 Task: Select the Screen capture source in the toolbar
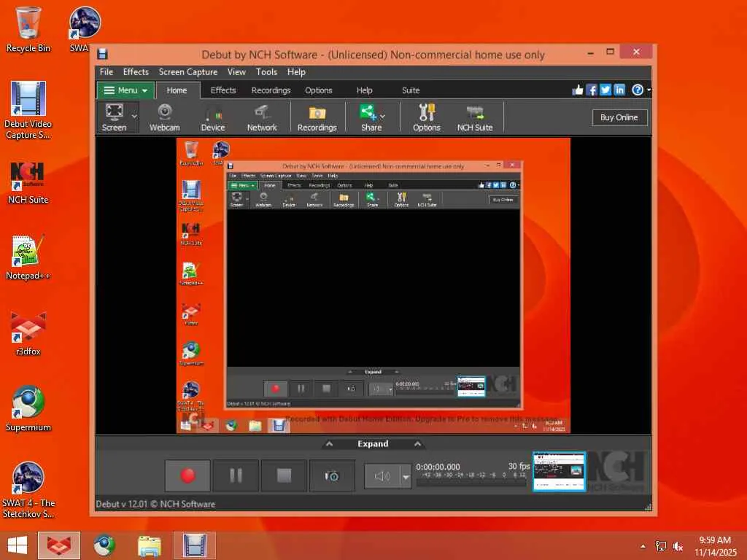coord(114,117)
